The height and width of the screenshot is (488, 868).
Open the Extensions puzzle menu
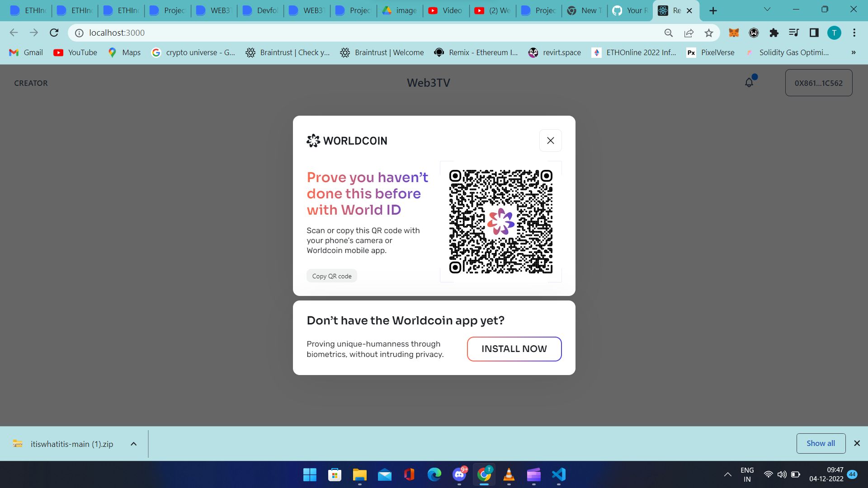[774, 33]
